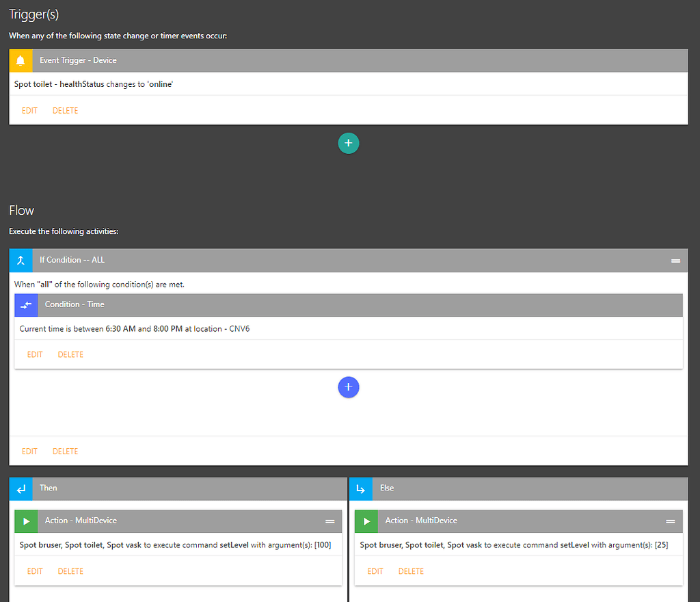Click blue plus to add another condition
Viewport: 700px width, 602px height.
click(349, 387)
